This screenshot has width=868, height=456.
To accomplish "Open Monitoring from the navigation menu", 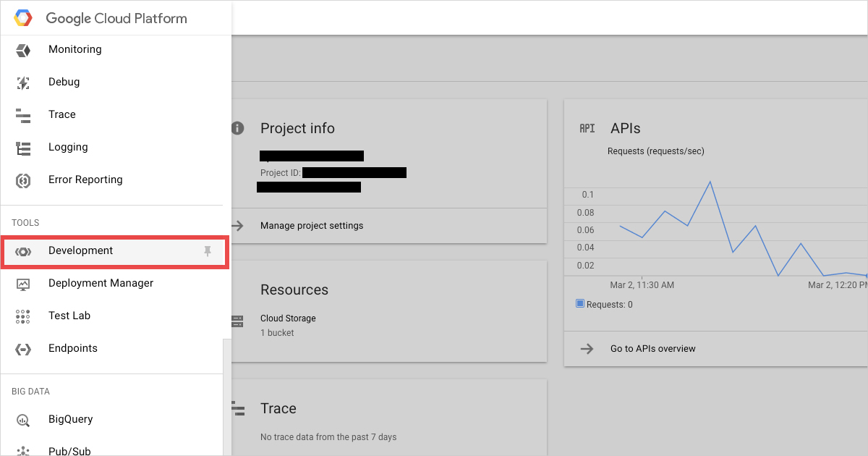I will point(75,50).
